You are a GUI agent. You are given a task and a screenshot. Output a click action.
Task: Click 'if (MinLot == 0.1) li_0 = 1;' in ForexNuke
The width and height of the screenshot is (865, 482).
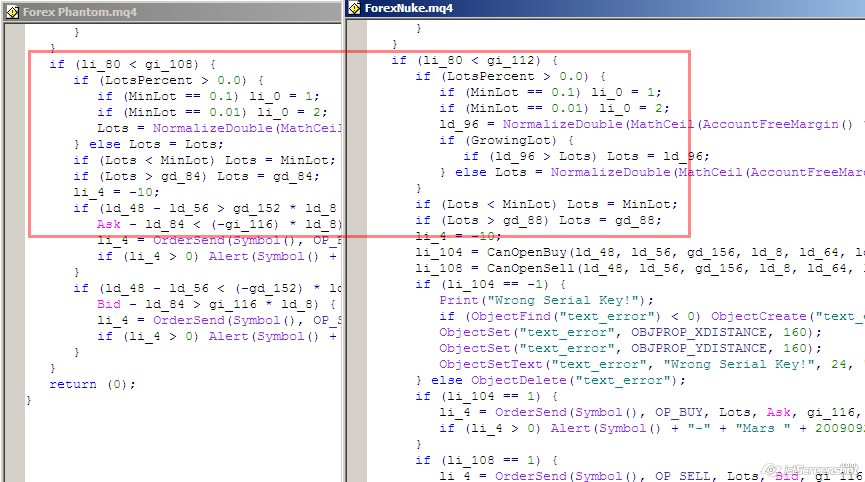[551, 92]
